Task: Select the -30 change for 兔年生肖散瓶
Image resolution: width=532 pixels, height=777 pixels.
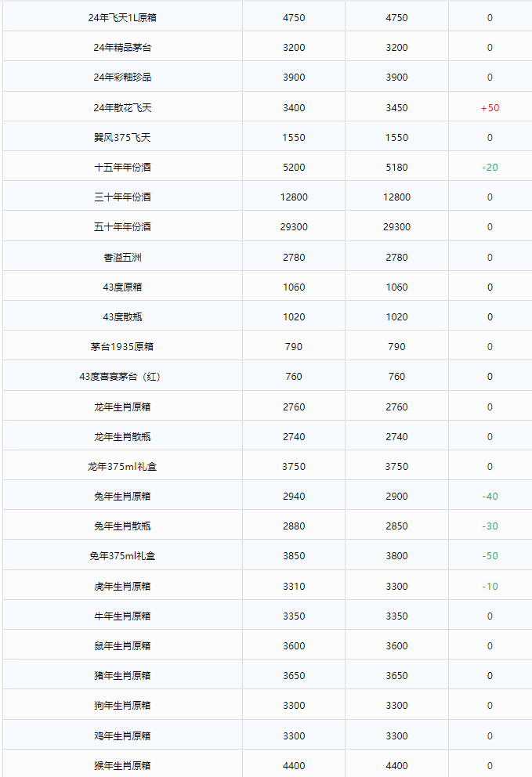Action: click(490, 526)
